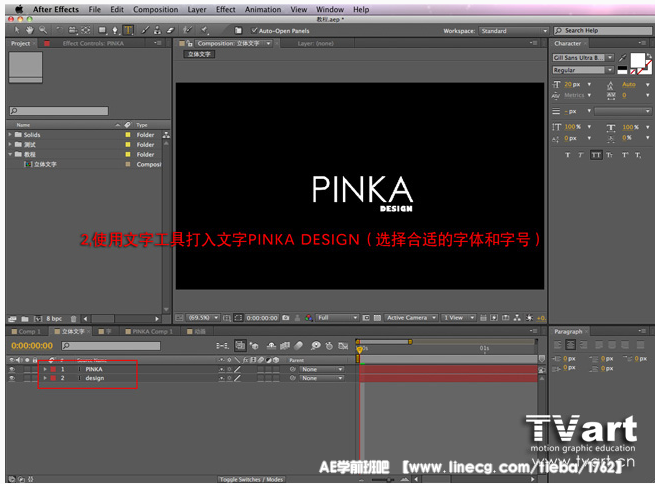Select the Horizontal Type tool
This screenshot has height=484, width=655.
point(128,30)
